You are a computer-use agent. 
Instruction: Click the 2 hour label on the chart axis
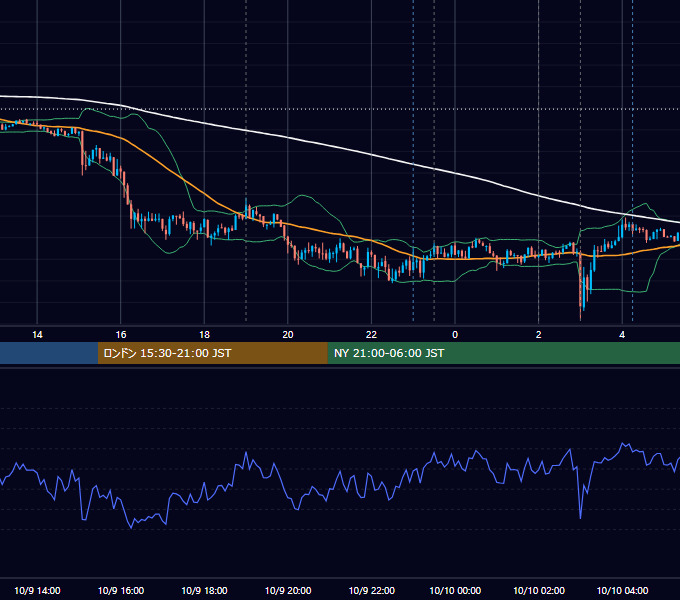(x=539, y=335)
